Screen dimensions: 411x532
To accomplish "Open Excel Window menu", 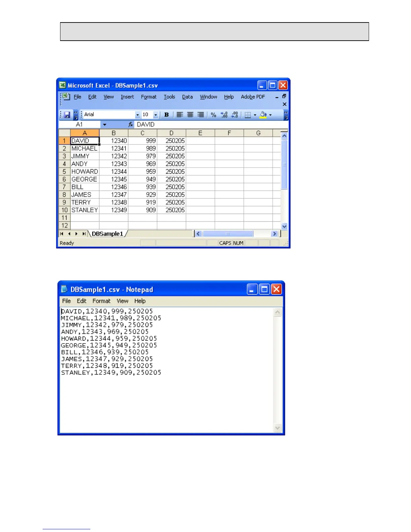I will tap(209, 97).
